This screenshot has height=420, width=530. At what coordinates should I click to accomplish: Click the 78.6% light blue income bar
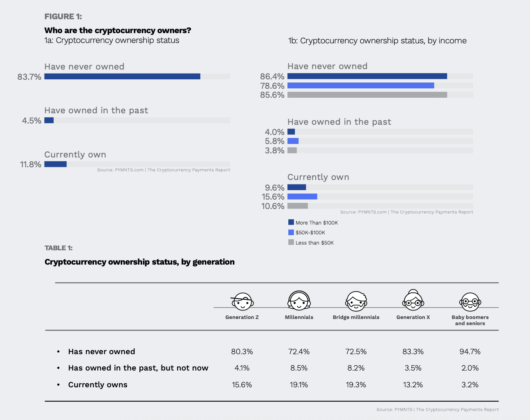pos(361,85)
